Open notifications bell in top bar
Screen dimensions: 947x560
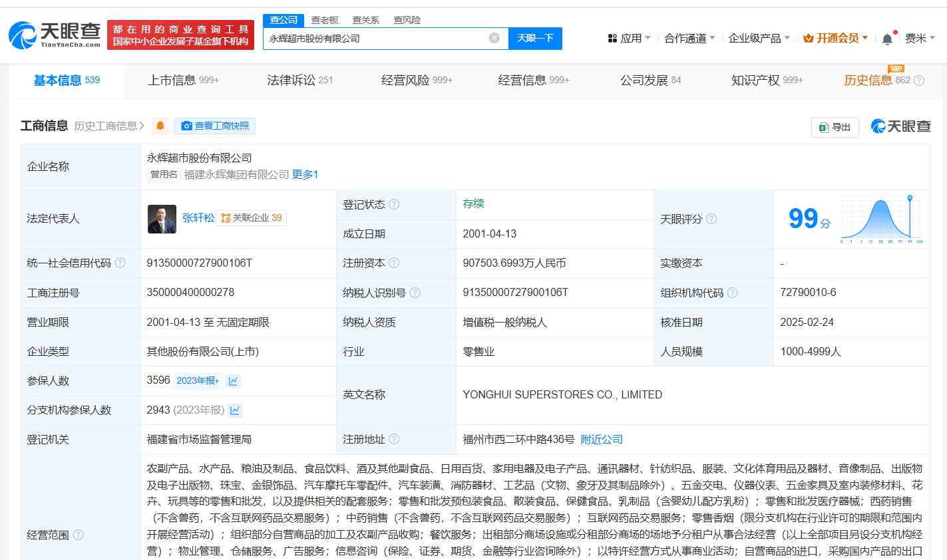887,39
